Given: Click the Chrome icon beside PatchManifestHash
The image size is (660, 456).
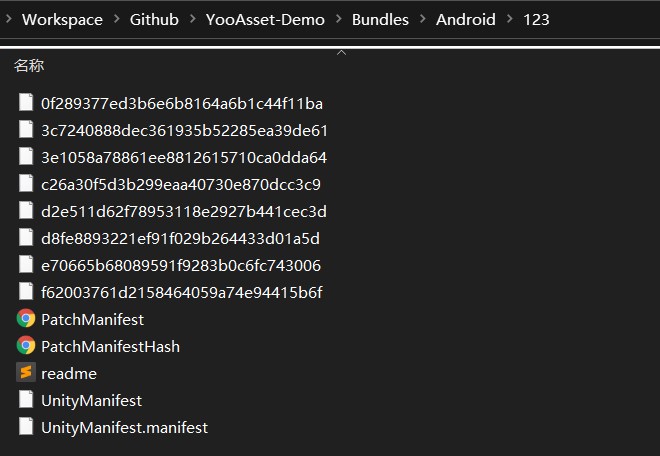Looking at the screenshot, I should (26, 346).
